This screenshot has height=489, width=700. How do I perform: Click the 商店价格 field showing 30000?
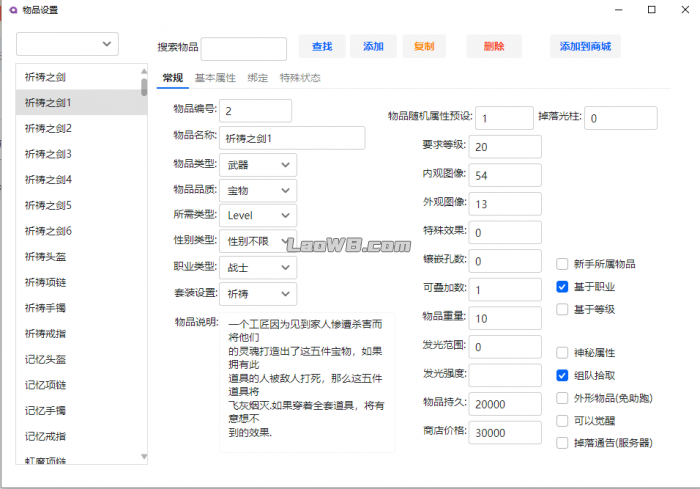(x=505, y=432)
